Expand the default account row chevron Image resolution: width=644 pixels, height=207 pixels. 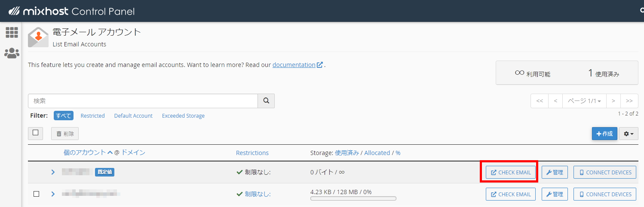[53, 172]
